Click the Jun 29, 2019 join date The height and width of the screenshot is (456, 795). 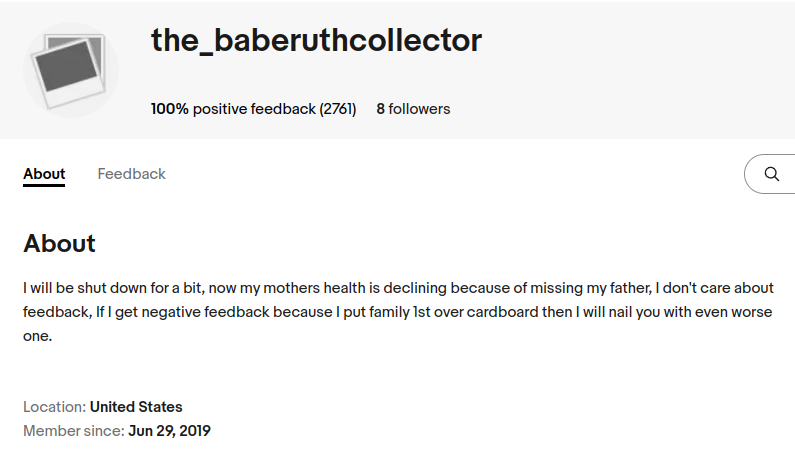click(169, 431)
